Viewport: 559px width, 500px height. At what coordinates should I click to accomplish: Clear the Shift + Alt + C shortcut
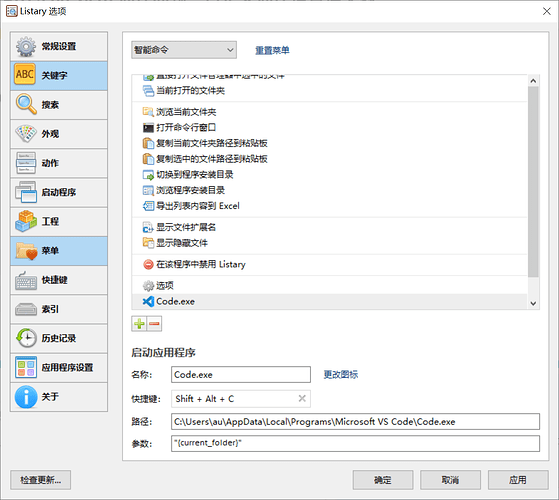coord(302,398)
